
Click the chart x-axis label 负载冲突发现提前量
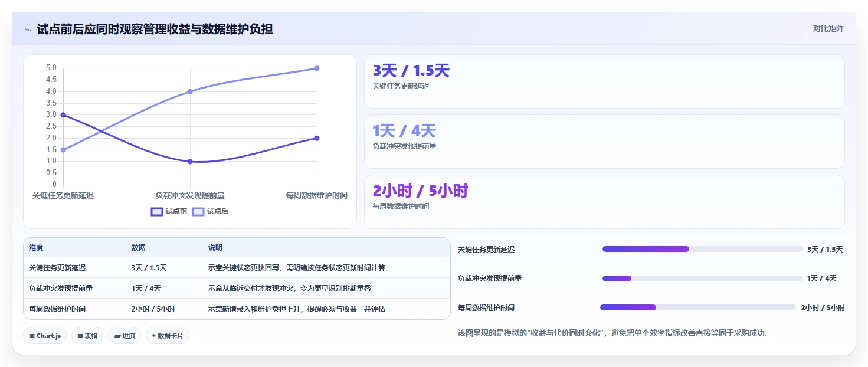(190, 195)
